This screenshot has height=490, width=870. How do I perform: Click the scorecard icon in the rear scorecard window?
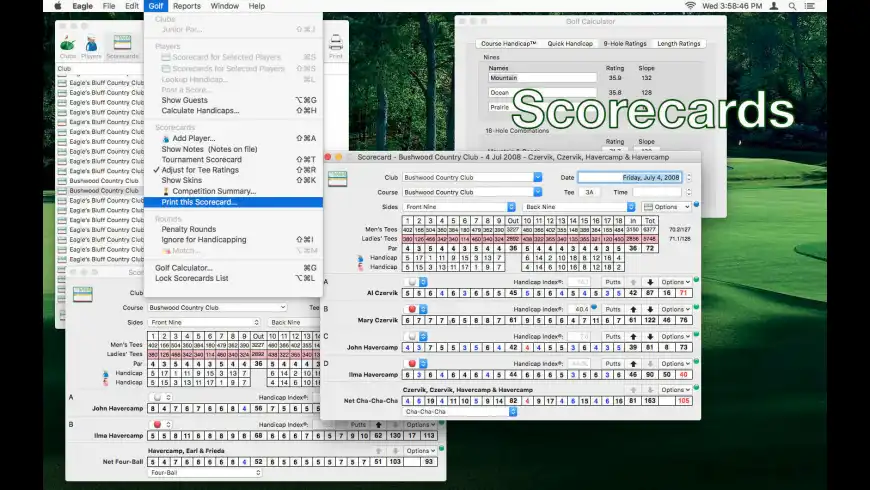click(x=83, y=294)
